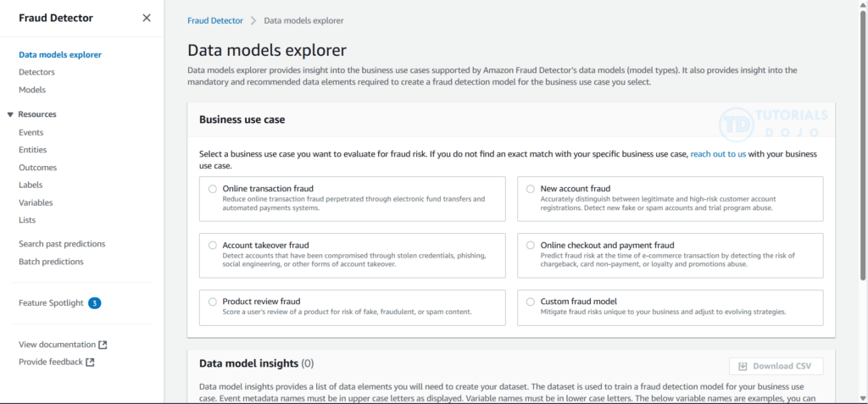868x404 pixels.
Task: Choose the Custom fraud model option
Action: pos(531,302)
